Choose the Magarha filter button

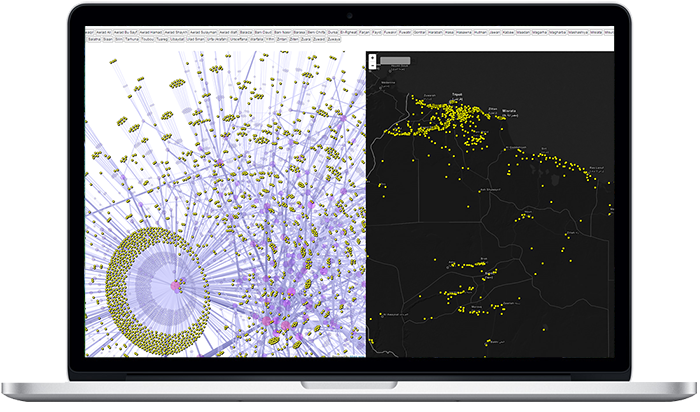pos(540,33)
